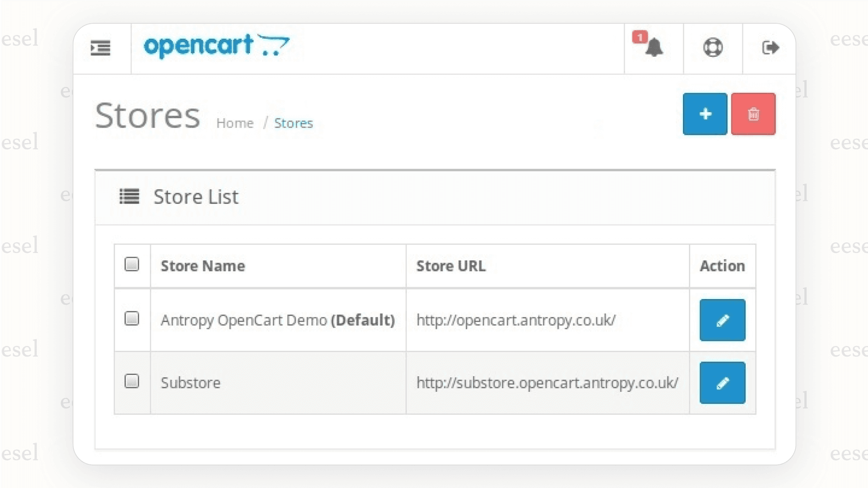Image resolution: width=868 pixels, height=488 pixels.
Task: Edit the Antropy OpenCart Demo store
Action: (x=722, y=320)
